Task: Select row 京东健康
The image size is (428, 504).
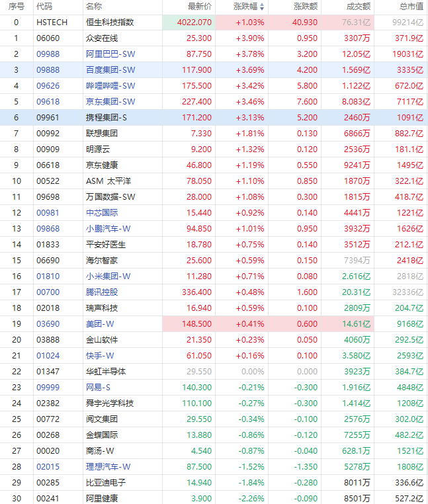Action: tap(214, 165)
